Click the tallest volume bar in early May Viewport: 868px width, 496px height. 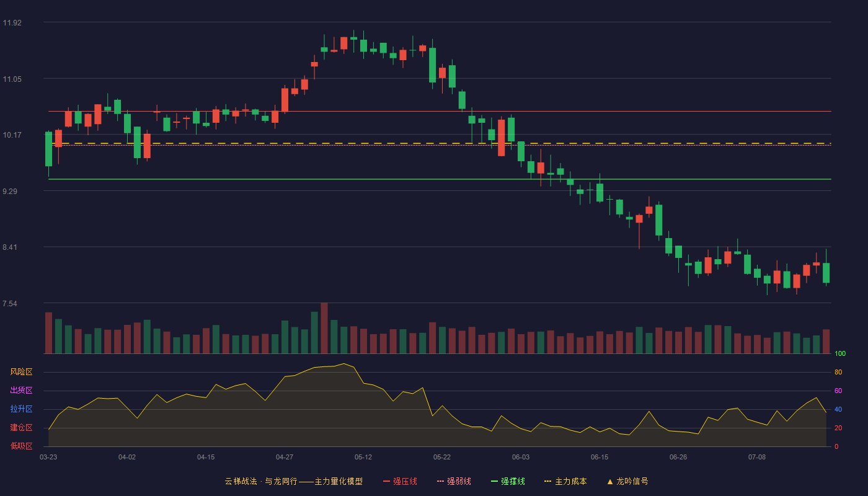pyautogui.click(x=324, y=328)
